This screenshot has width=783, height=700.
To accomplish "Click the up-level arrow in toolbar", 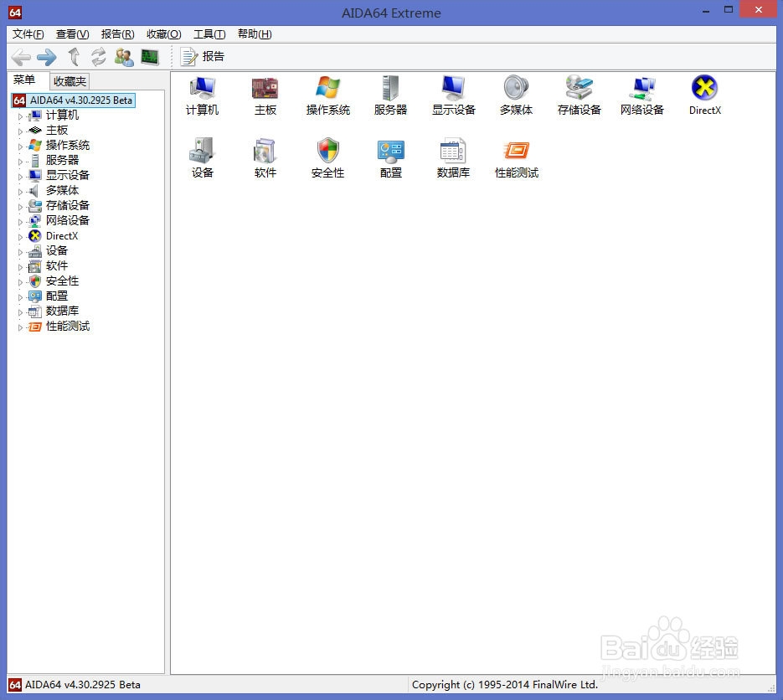I will tap(74, 57).
